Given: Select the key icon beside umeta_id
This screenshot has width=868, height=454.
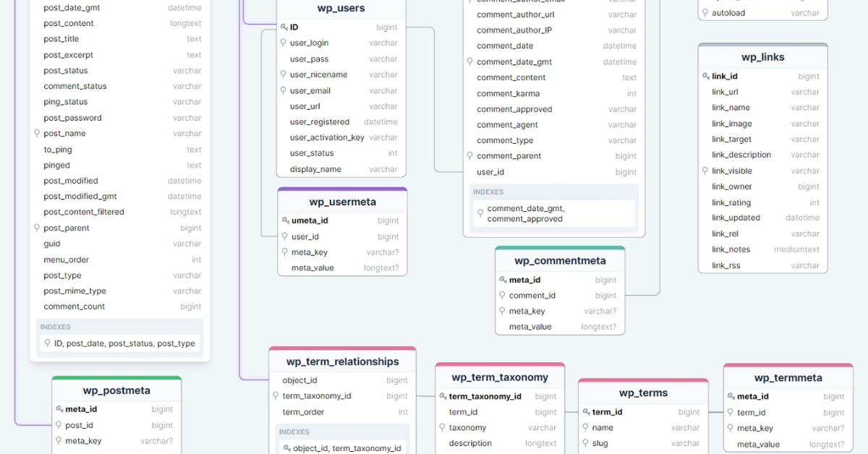Looking at the screenshot, I should [x=285, y=221].
